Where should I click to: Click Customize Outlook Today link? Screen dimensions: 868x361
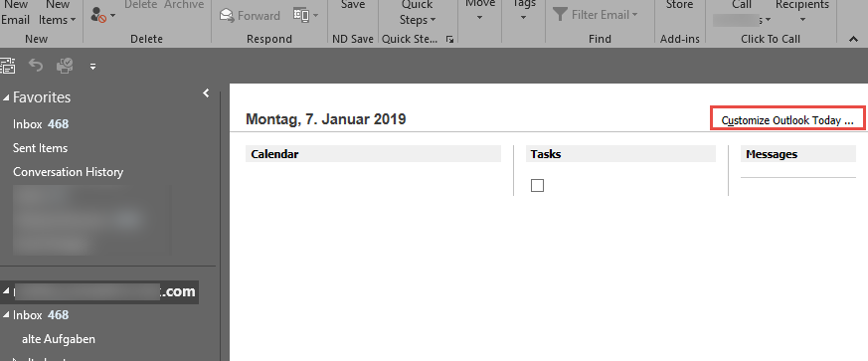[787, 120]
